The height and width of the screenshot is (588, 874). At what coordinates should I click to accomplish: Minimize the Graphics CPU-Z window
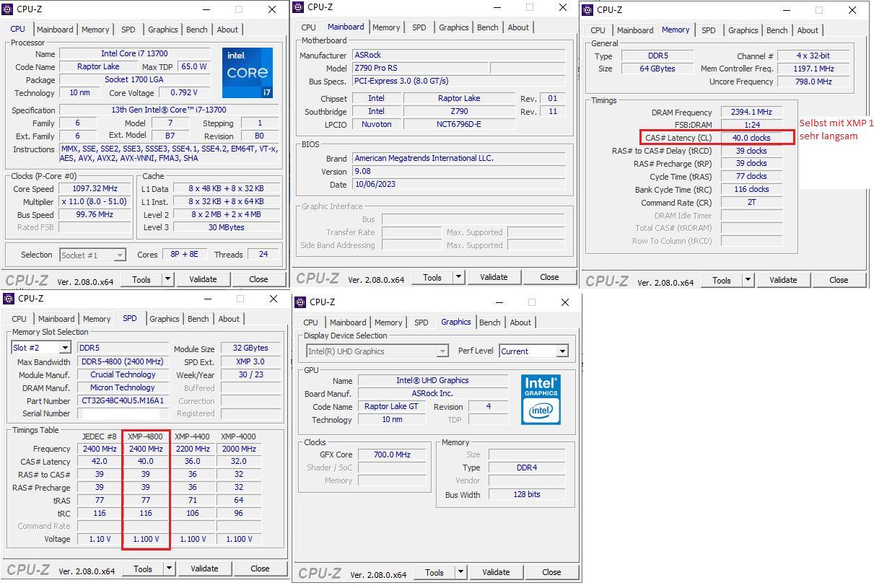click(499, 302)
